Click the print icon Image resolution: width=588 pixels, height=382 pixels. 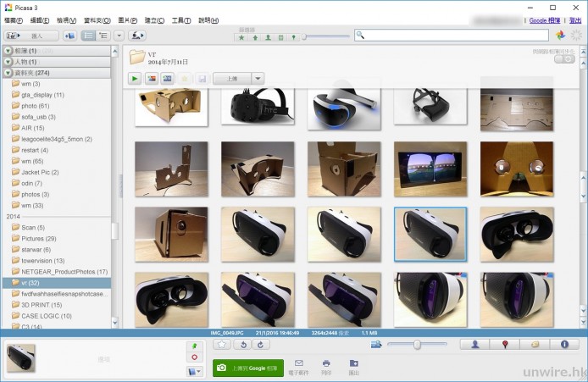click(x=325, y=363)
